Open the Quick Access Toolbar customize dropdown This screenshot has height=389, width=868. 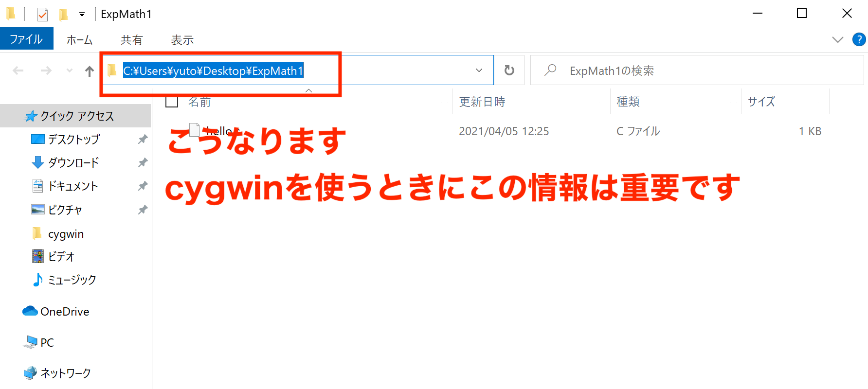pos(82,15)
